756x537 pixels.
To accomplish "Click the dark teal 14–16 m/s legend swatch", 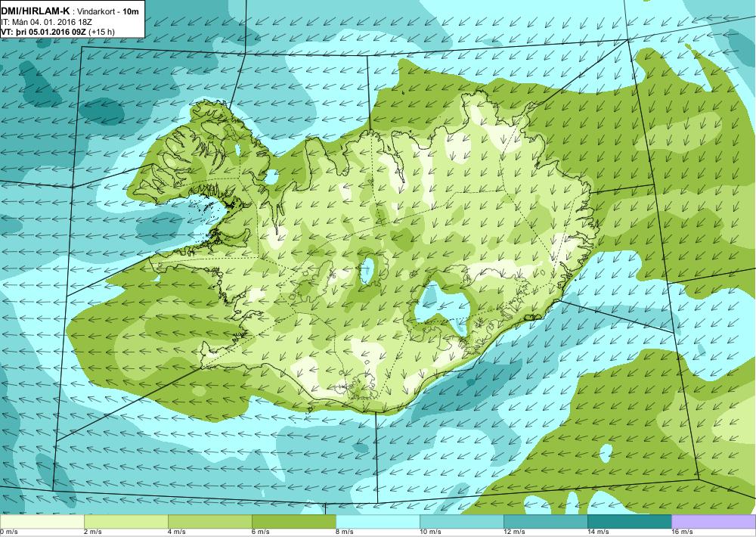I will point(629,522).
